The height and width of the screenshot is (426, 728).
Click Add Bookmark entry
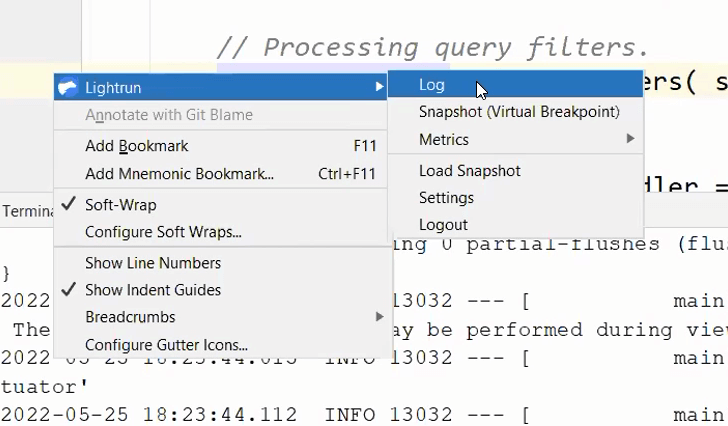coord(136,146)
